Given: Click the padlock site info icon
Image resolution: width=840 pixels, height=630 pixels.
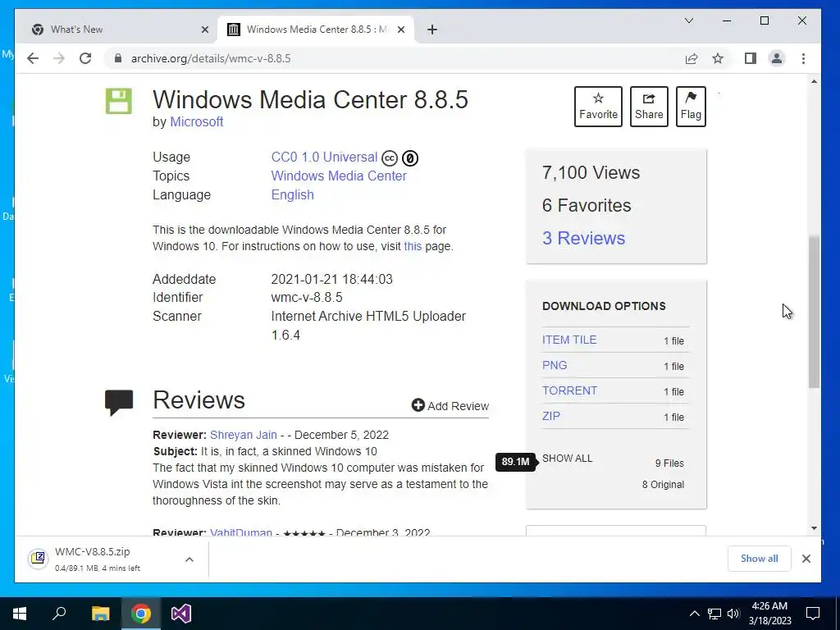Looking at the screenshot, I should (118, 58).
